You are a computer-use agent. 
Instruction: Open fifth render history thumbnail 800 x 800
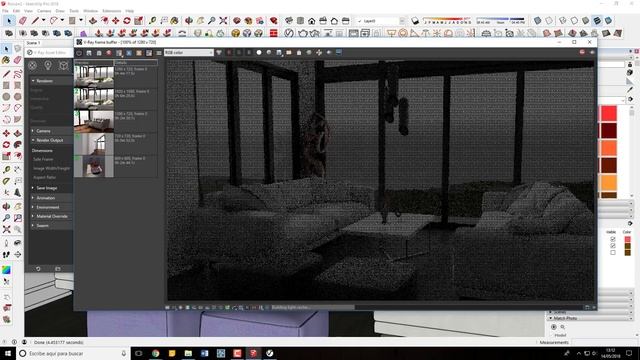(x=94, y=166)
